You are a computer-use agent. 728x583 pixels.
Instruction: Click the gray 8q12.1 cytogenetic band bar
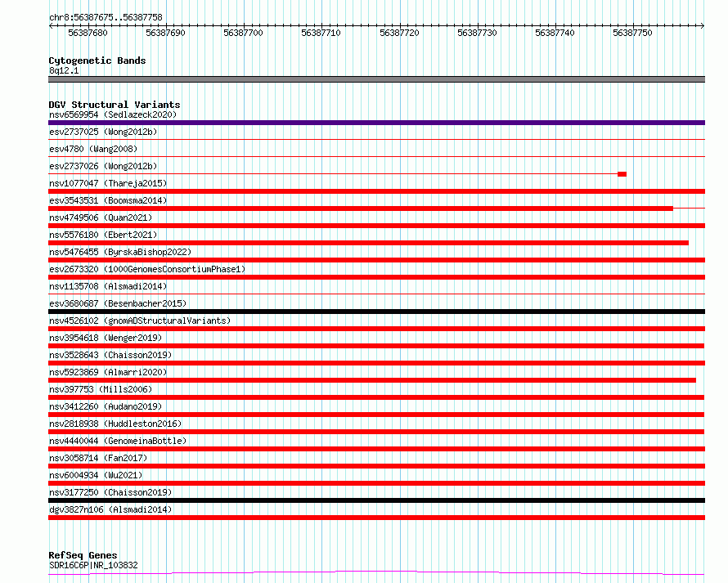376,79
